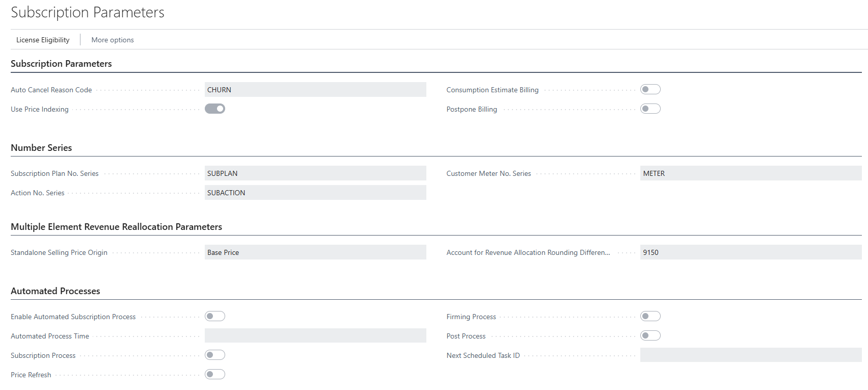
Task: Turn on Postpone Billing switch
Action: click(650, 109)
